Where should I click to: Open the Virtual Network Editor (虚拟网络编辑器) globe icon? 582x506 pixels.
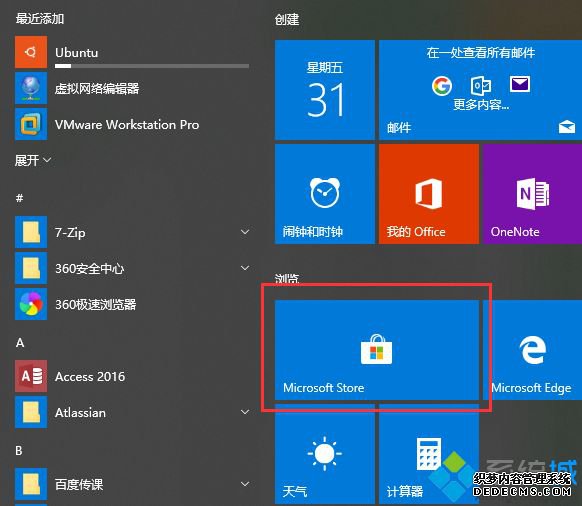31,88
